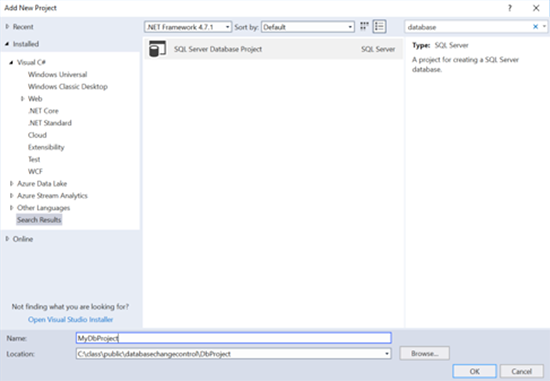550x381 pixels.
Task: Click the SQL Server Database Project icon
Action: [157, 49]
